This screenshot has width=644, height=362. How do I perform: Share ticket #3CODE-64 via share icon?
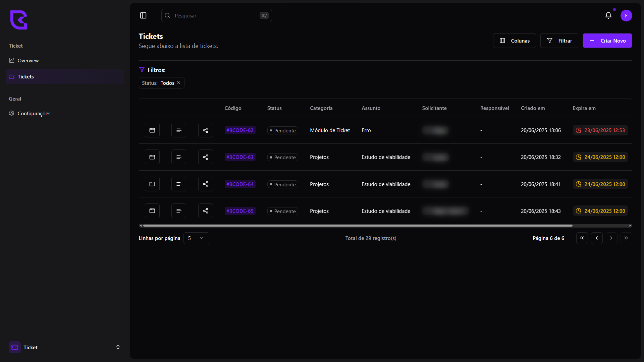[x=205, y=184]
